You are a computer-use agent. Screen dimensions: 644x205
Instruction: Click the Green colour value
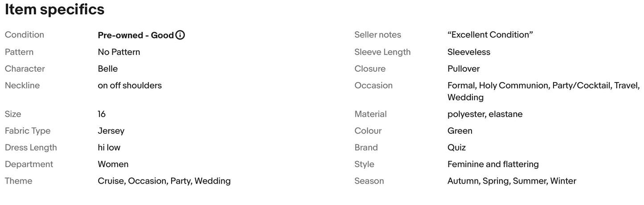459,131
